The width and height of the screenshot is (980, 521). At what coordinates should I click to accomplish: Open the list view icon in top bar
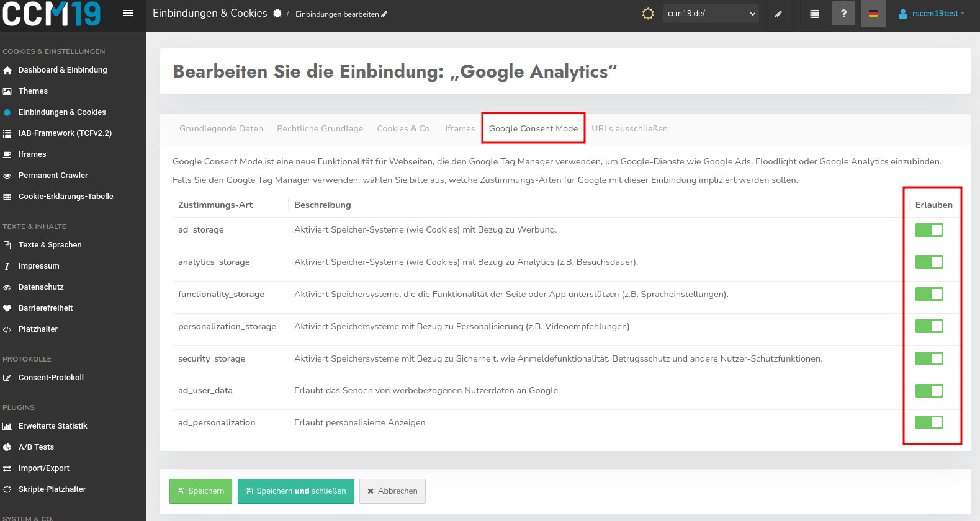click(814, 14)
